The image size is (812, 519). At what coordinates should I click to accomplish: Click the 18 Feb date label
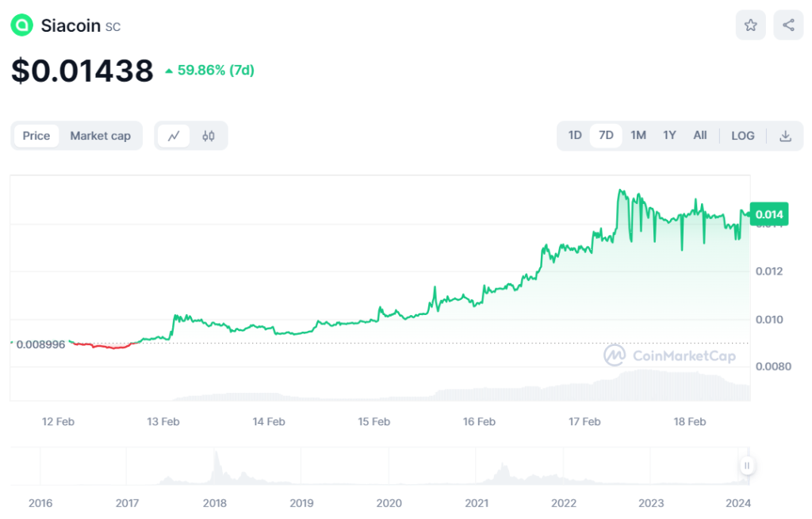tap(690, 422)
